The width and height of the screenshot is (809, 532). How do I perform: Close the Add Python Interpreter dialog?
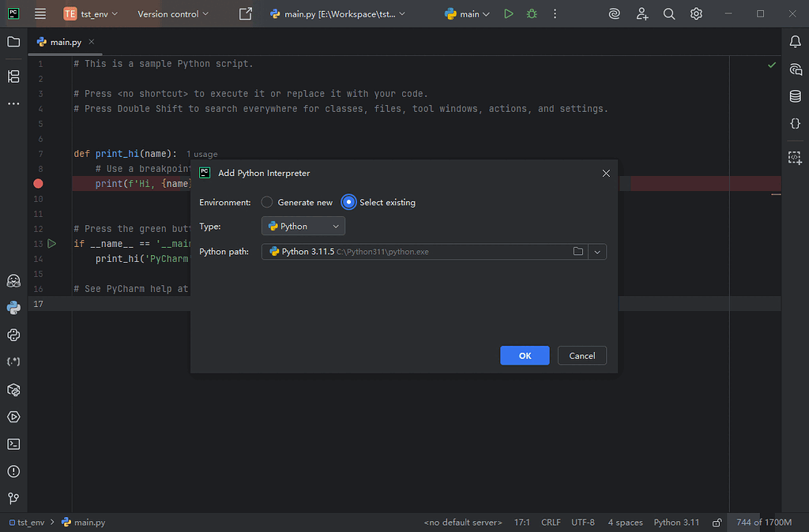tap(606, 173)
